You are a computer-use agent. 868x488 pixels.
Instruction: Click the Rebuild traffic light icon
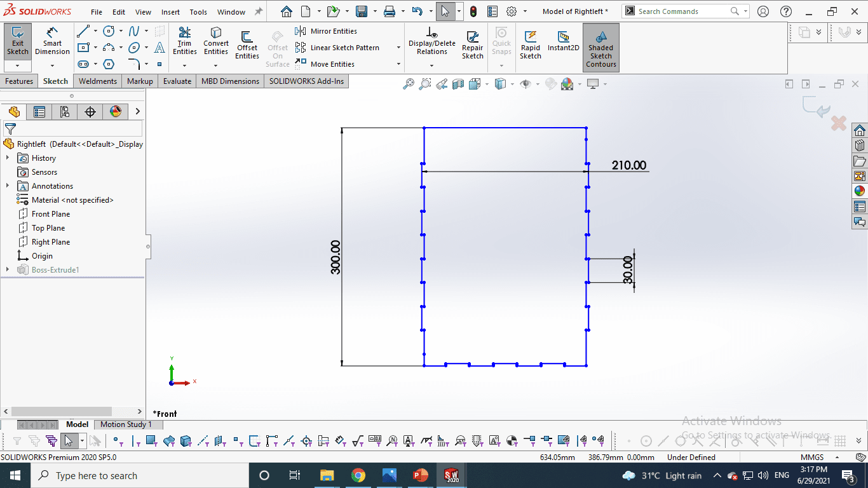tap(474, 11)
